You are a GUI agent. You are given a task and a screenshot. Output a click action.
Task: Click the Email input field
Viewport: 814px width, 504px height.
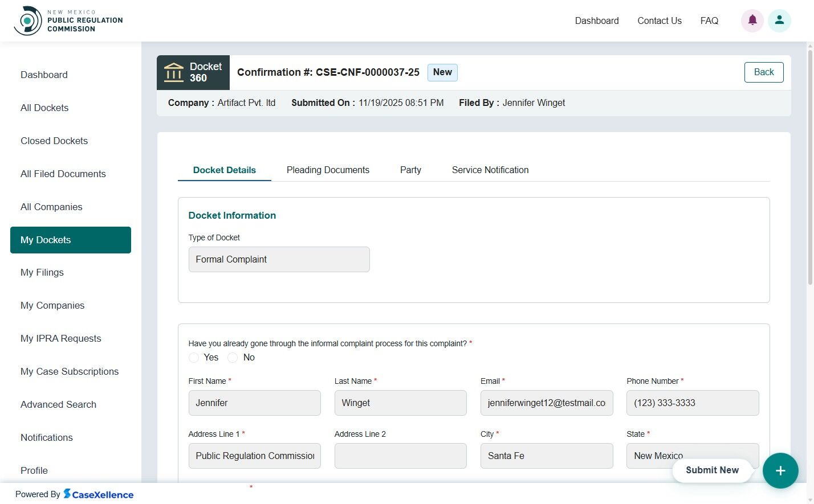click(547, 403)
